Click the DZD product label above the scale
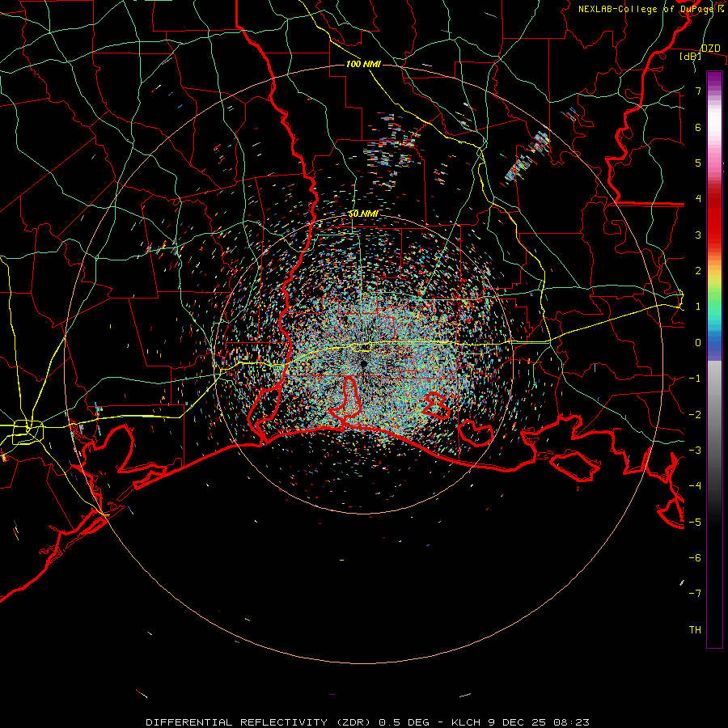728x728 pixels. pos(710,49)
